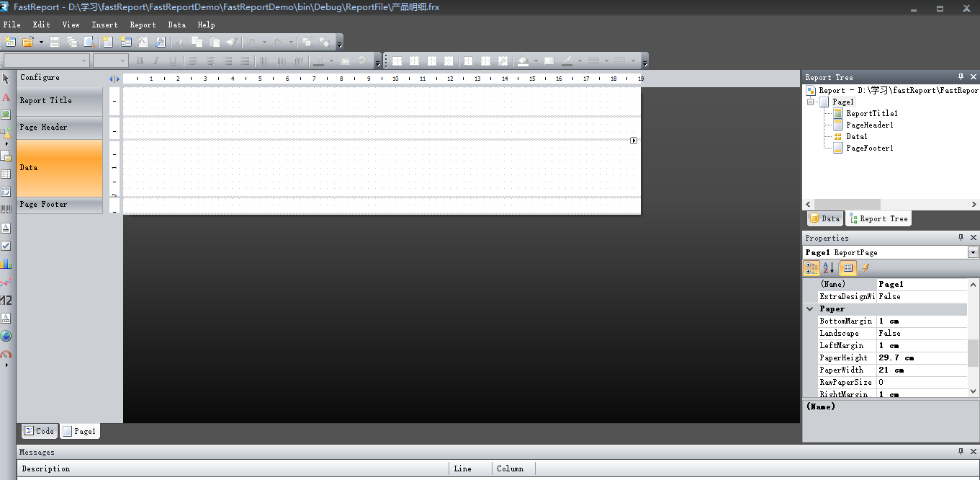Select the Matrix object tool
This screenshot has height=480, width=980.
coord(6,192)
